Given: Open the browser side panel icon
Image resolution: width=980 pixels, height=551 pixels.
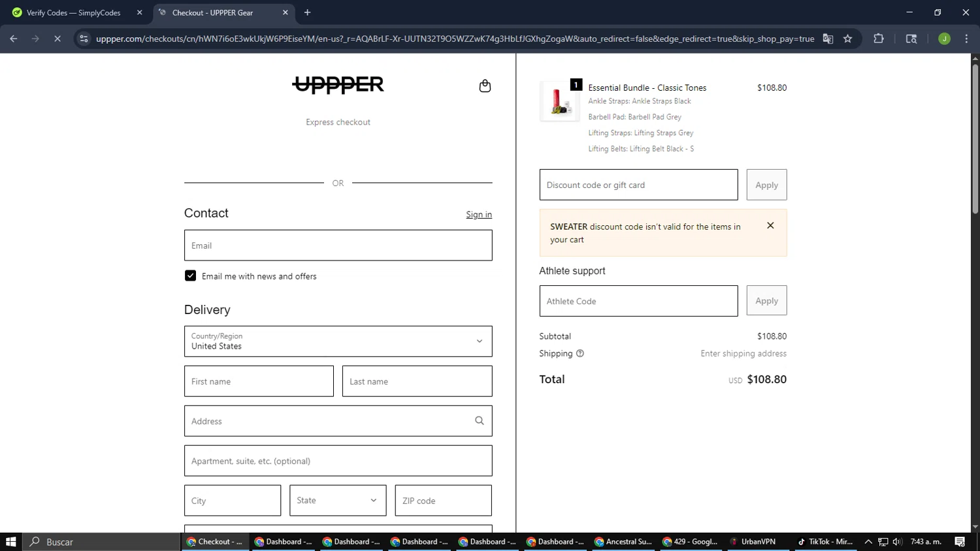Looking at the screenshot, I should 911,39.
